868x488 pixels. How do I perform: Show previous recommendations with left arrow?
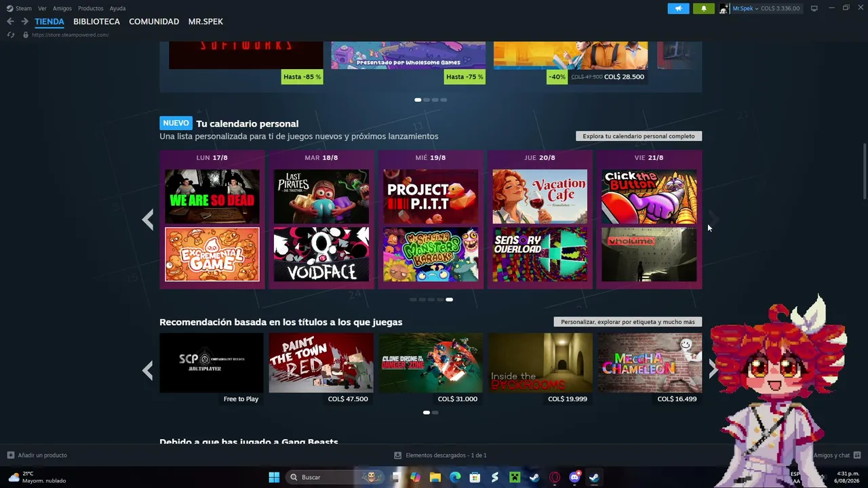click(148, 370)
